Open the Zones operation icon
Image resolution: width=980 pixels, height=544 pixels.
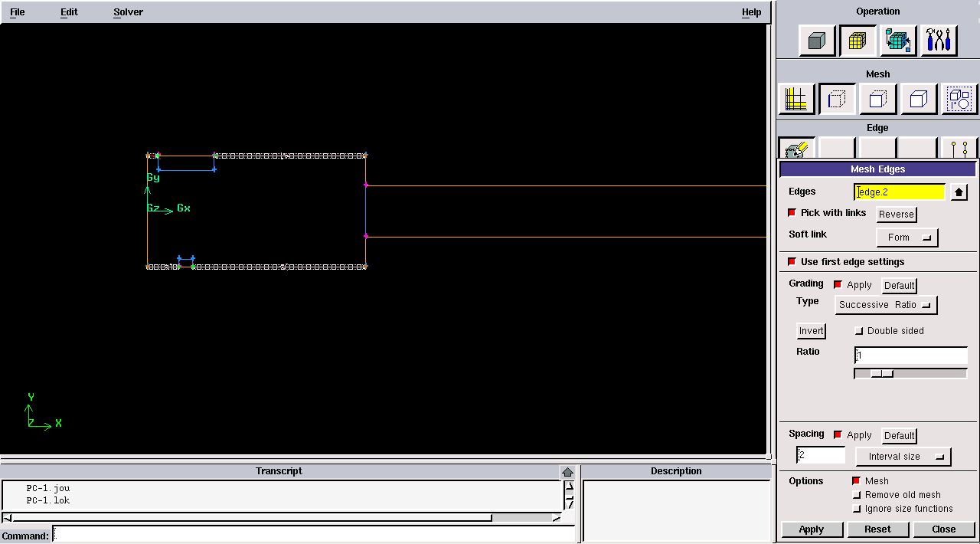pyautogui.click(x=898, y=41)
